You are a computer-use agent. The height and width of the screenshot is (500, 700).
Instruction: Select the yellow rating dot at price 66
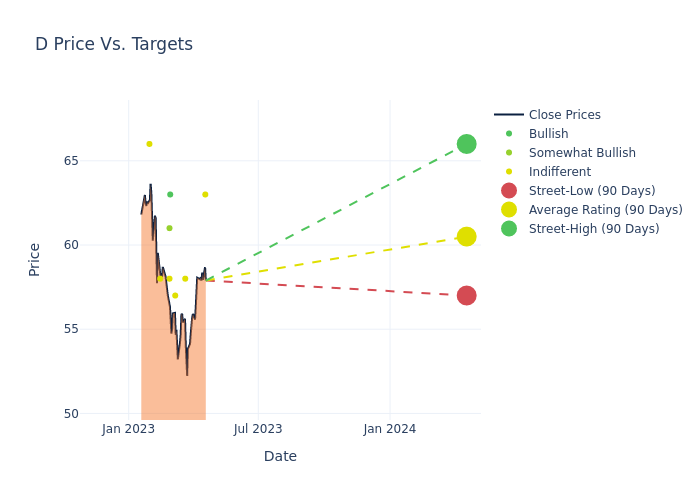[149, 144]
